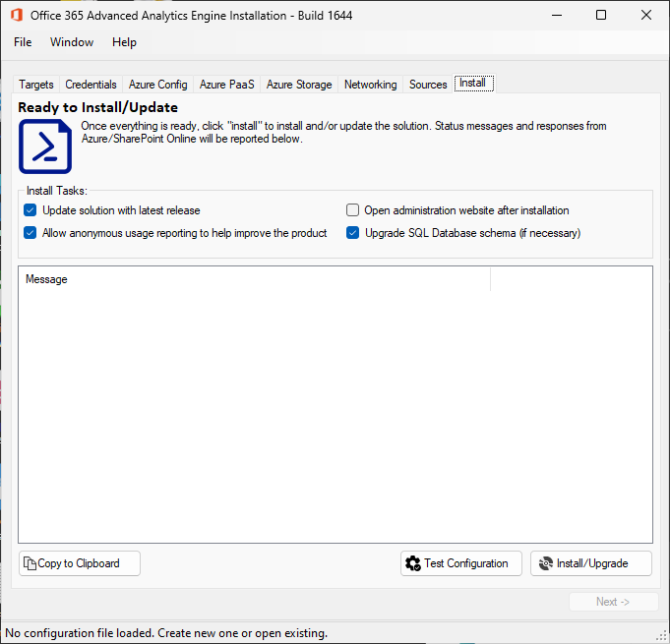
Task: Click the Copy to Clipboard button
Action: point(80,563)
